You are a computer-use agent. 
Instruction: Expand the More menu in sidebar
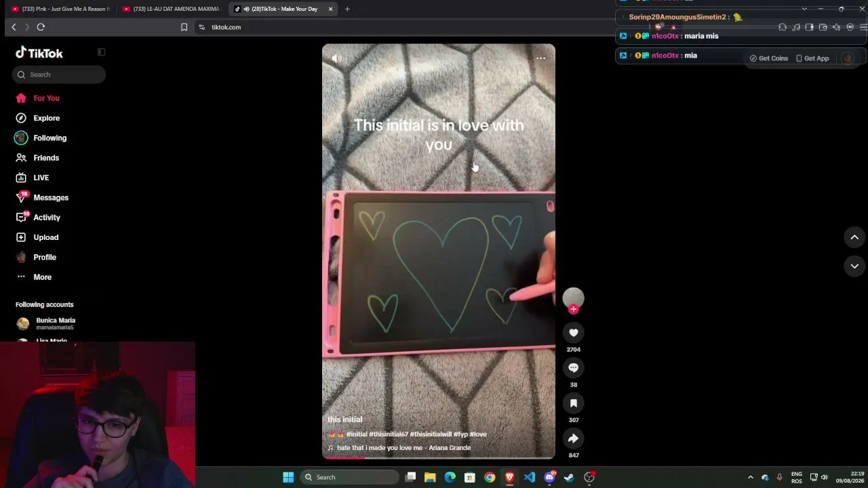click(34, 277)
